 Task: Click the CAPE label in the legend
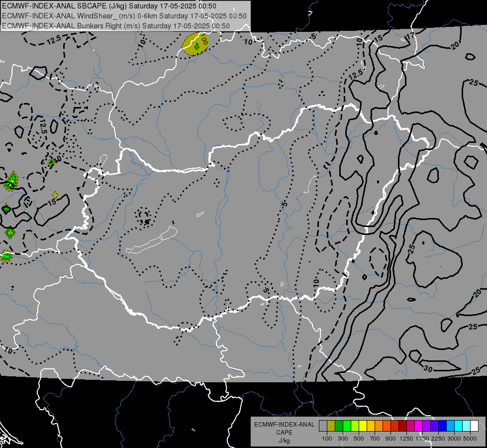[x=284, y=433]
